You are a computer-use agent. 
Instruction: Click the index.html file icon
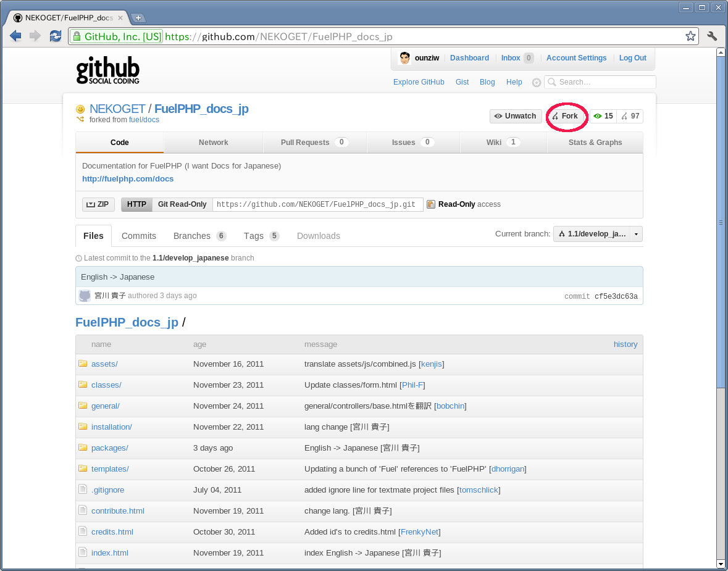(83, 552)
